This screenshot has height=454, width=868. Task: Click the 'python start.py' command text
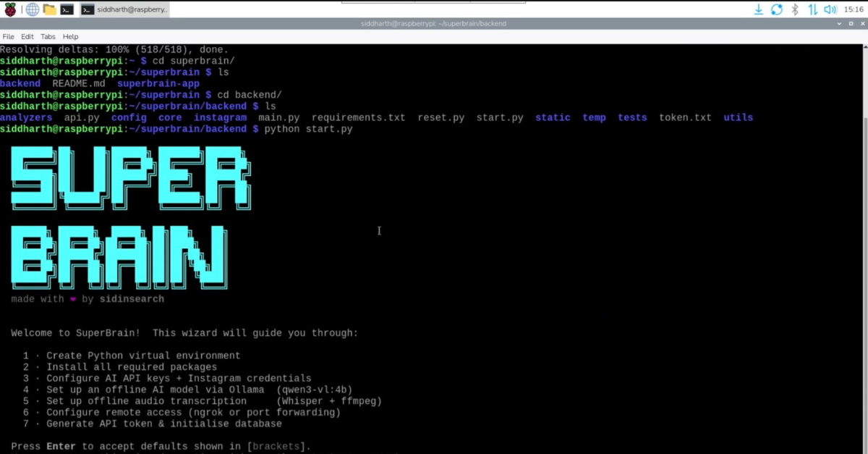pos(308,129)
